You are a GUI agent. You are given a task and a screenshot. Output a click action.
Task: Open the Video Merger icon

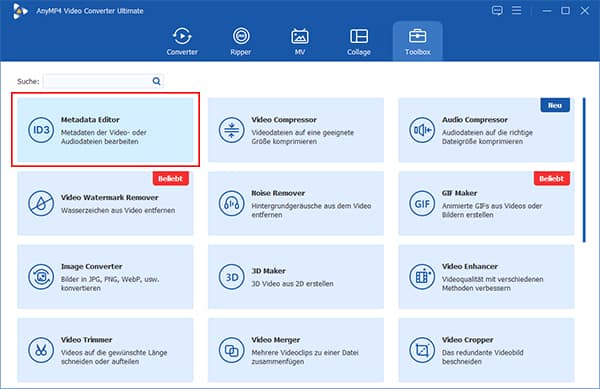point(232,350)
